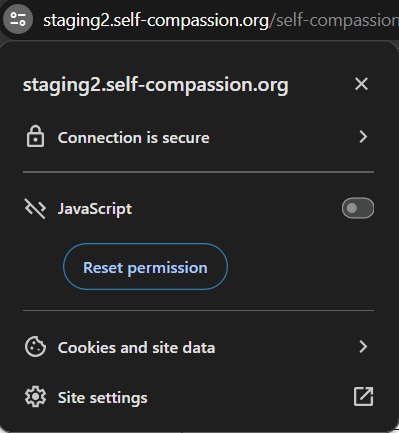Click the domain text in address bar

156,21
